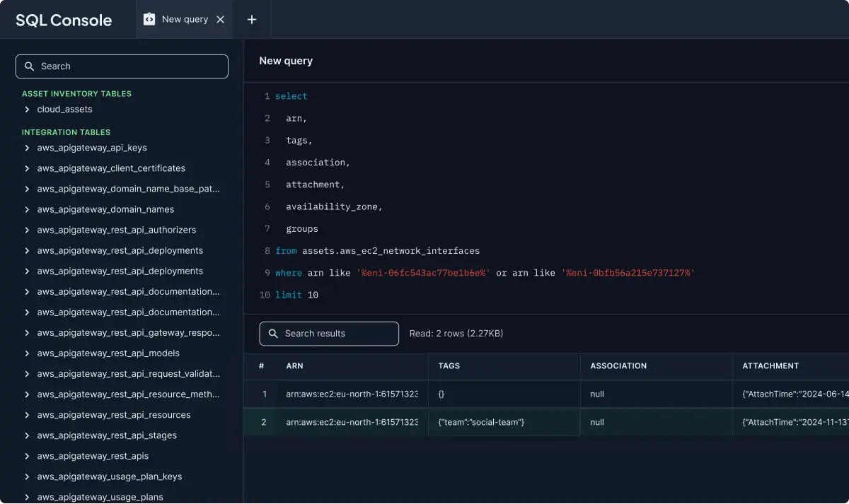Click the magnifier icon in Search results box
849x504 pixels.
coord(274,334)
